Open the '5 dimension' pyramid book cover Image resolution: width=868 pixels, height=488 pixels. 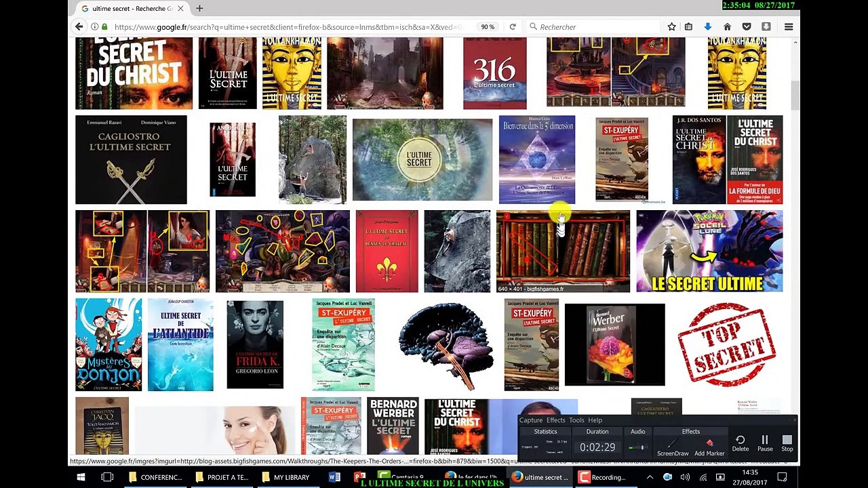[x=537, y=160]
